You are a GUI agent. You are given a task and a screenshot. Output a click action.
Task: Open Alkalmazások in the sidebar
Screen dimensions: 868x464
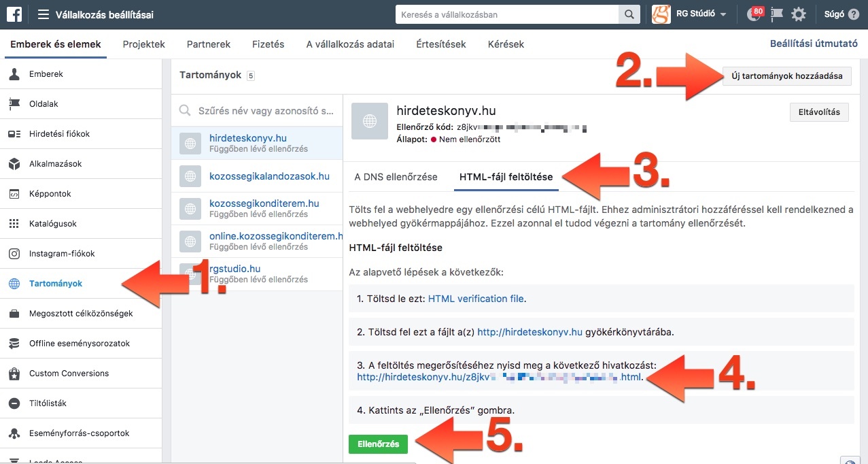point(81,164)
